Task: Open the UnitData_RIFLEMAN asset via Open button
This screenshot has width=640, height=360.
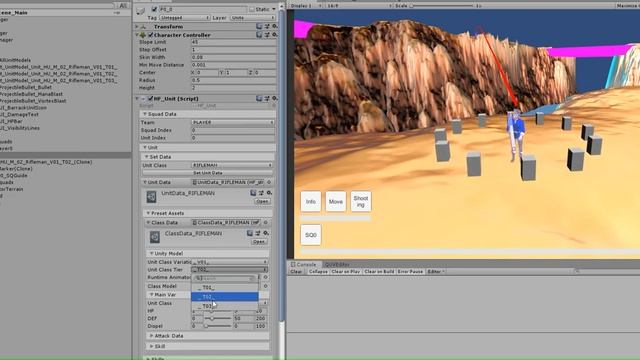Action: click(x=262, y=201)
